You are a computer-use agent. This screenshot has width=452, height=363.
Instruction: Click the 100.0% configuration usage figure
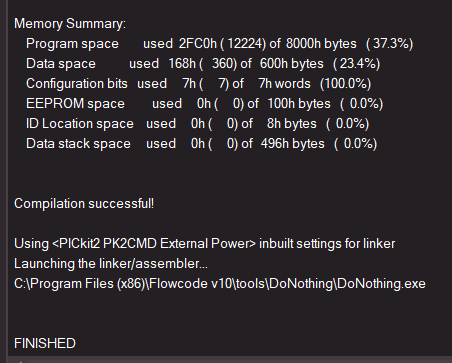pos(346,84)
